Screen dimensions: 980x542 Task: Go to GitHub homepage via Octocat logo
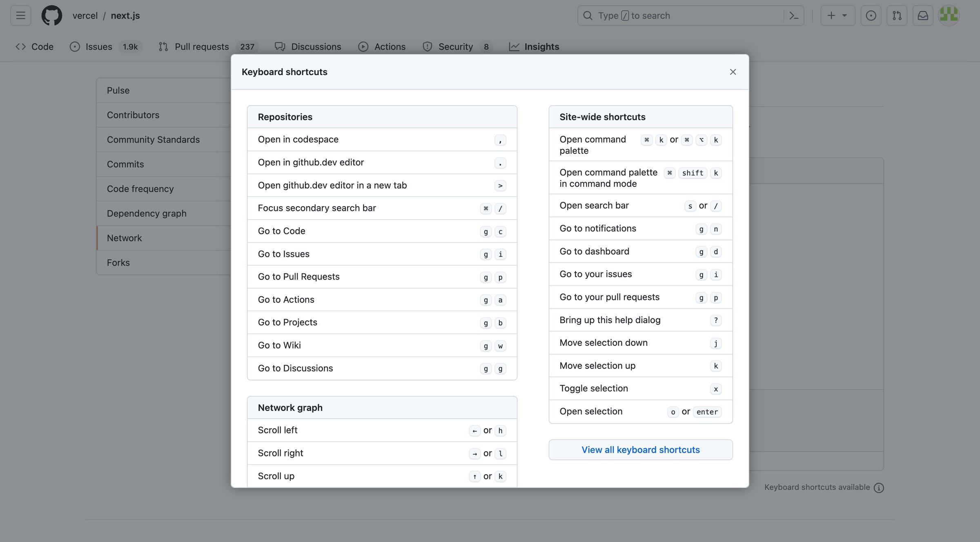tap(52, 16)
